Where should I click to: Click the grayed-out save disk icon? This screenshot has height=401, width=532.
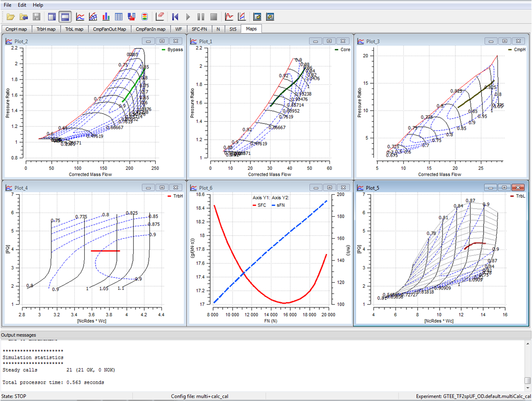(x=36, y=17)
